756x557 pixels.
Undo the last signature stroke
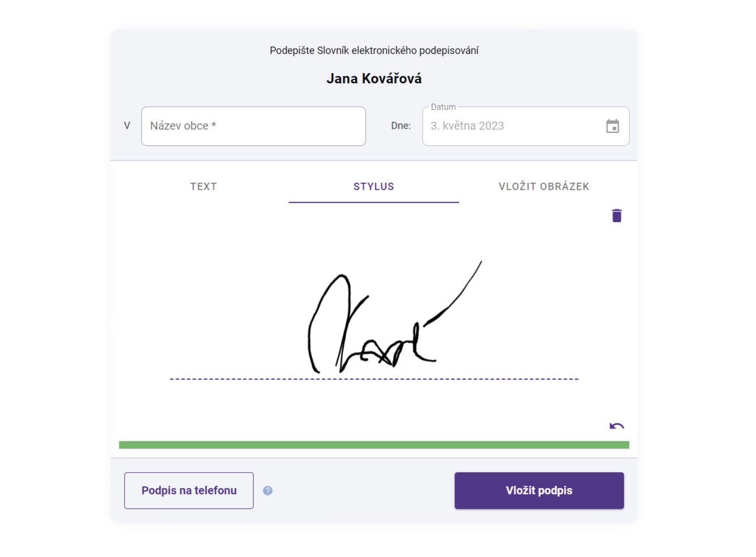[x=616, y=426]
